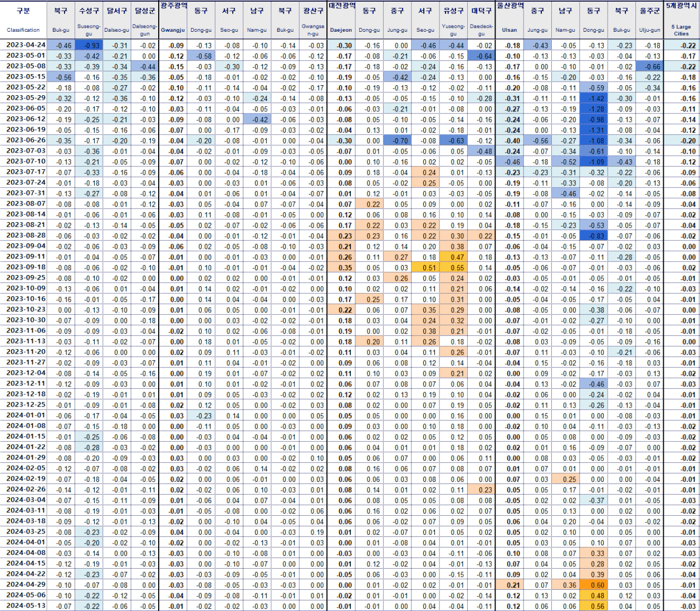Select the 달서구 Dalseo-gu column header

click(x=117, y=20)
